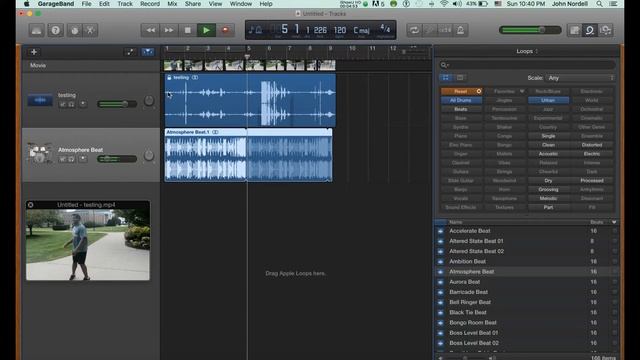Open Spotlight search in menu bar
The width and height of the screenshot is (640, 360).
(599, 4)
